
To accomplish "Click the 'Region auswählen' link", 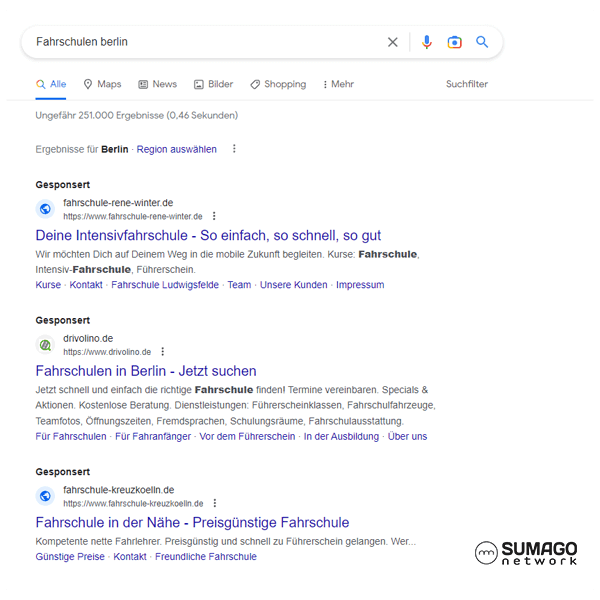I will pos(176,149).
